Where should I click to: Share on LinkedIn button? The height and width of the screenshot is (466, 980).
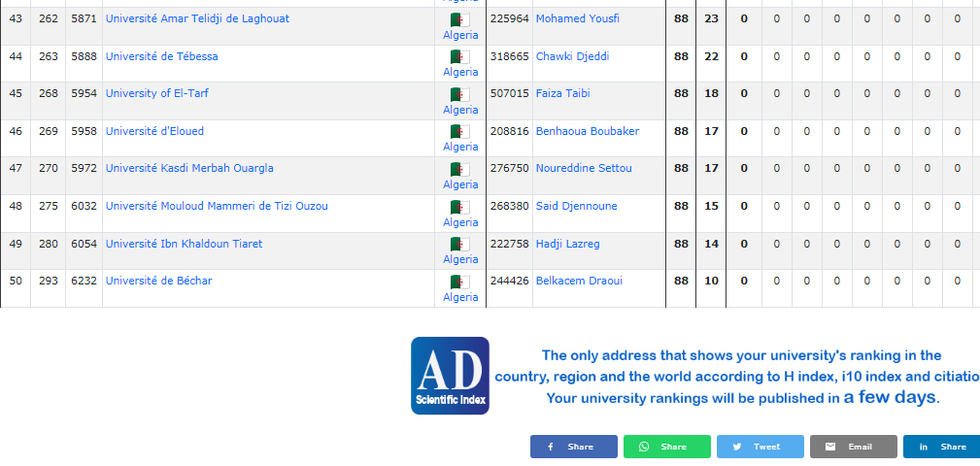pos(941,447)
